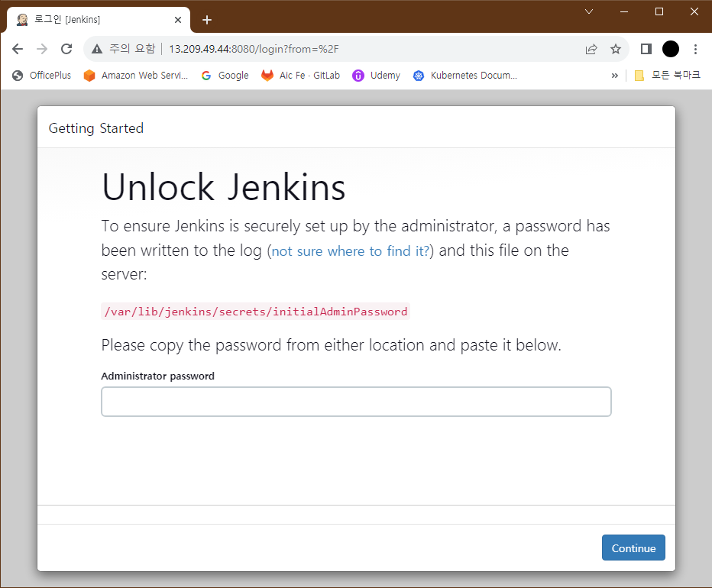Screen dimensions: 712x588
Task: Open the Udemy bookmark
Action: point(377,76)
